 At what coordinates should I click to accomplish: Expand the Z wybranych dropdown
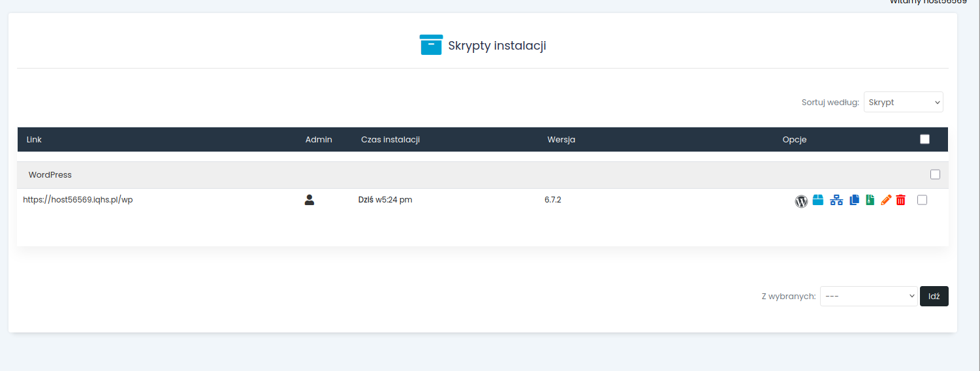(x=868, y=296)
